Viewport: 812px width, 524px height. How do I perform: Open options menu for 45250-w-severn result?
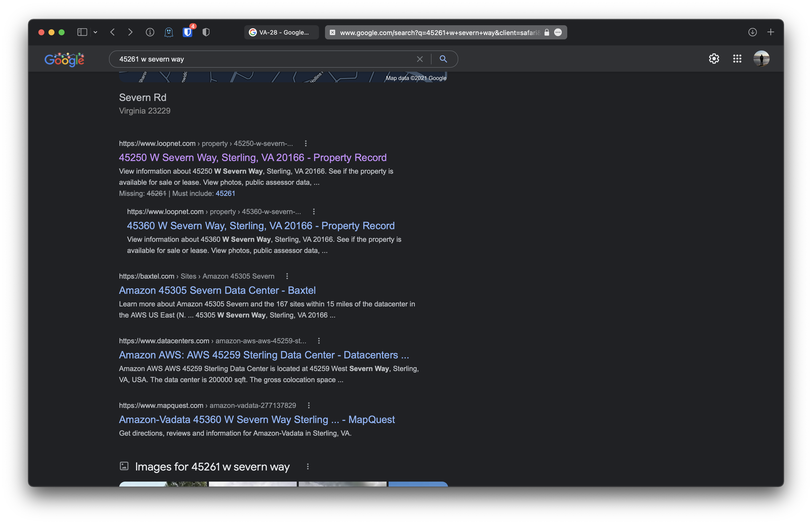click(x=306, y=144)
